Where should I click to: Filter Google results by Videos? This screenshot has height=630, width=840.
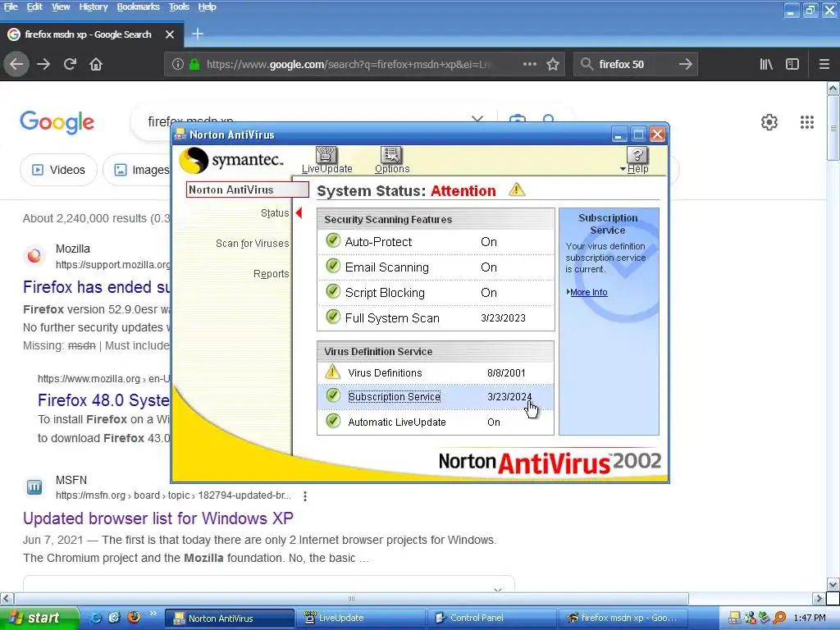pos(58,170)
